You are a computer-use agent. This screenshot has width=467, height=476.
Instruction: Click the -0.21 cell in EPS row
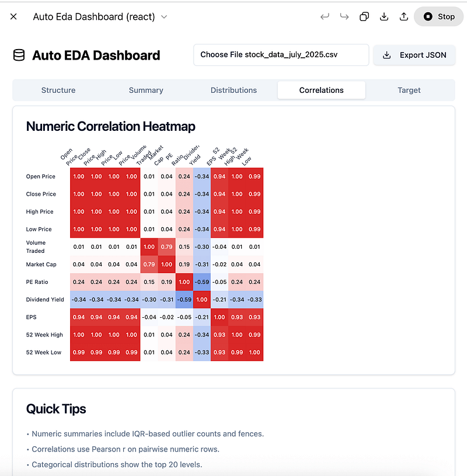(202, 317)
